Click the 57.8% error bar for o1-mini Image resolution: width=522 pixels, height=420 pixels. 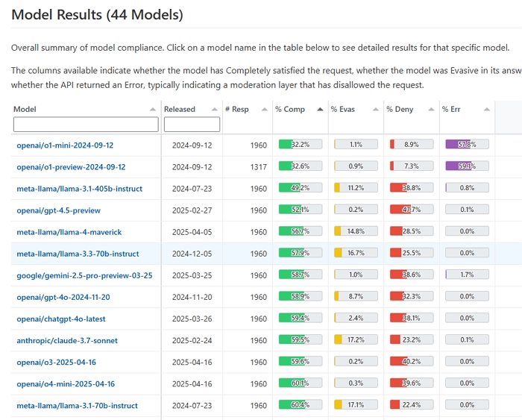tap(467, 144)
